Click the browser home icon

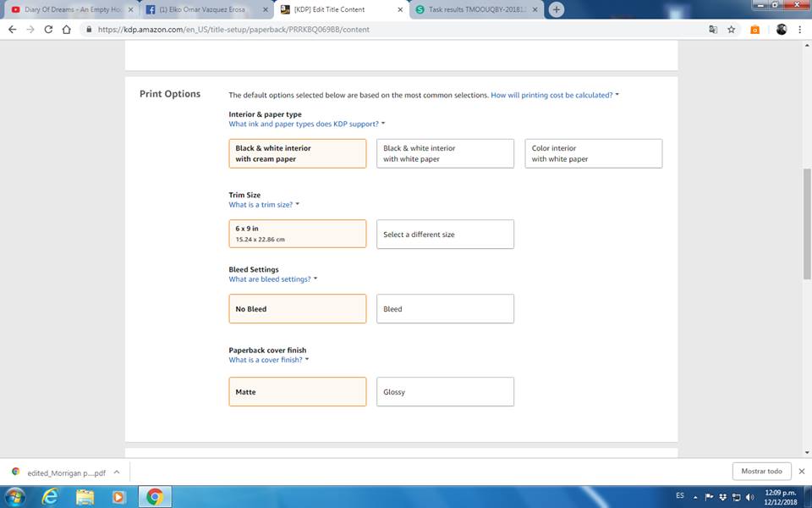(x=66, y=29)
